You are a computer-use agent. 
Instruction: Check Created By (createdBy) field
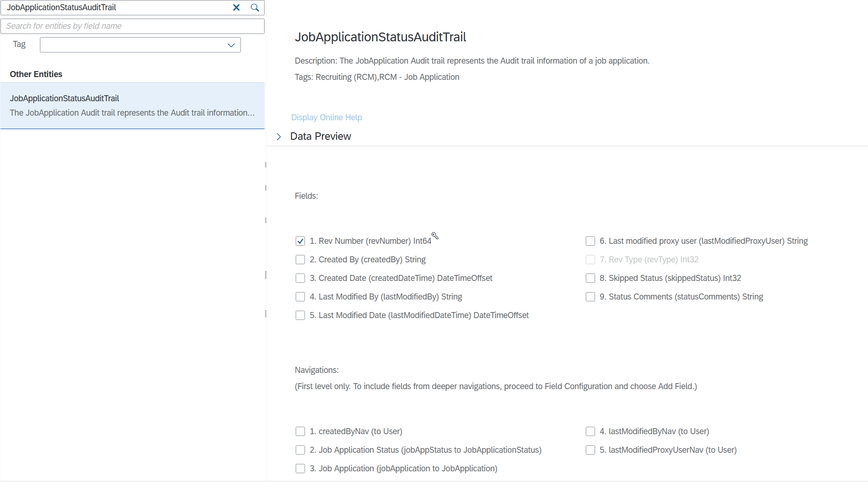pos(300,260)
